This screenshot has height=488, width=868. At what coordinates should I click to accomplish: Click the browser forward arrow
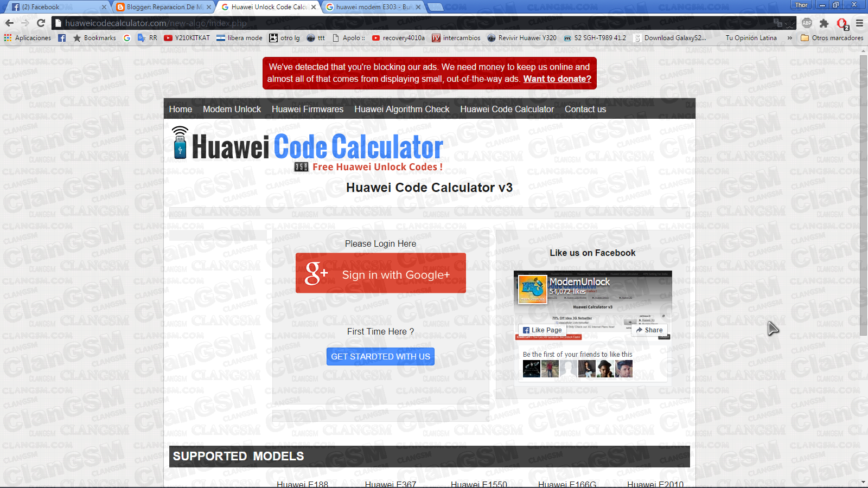tap(25, 23)
